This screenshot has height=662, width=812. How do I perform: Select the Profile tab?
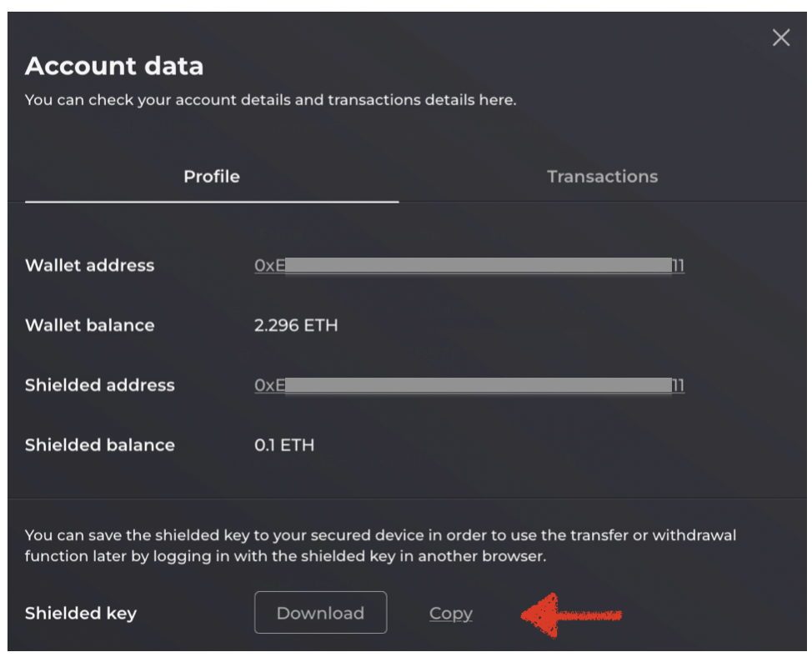[x=212, y=176]
